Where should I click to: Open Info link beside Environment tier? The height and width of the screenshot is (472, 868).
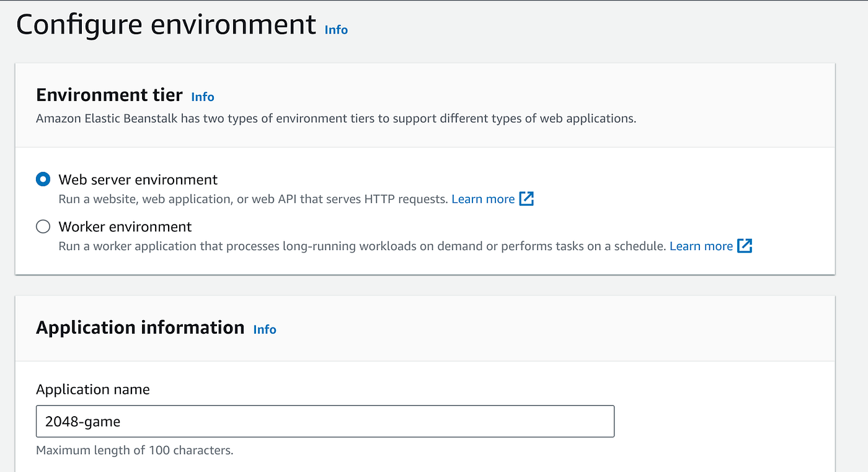203,97
